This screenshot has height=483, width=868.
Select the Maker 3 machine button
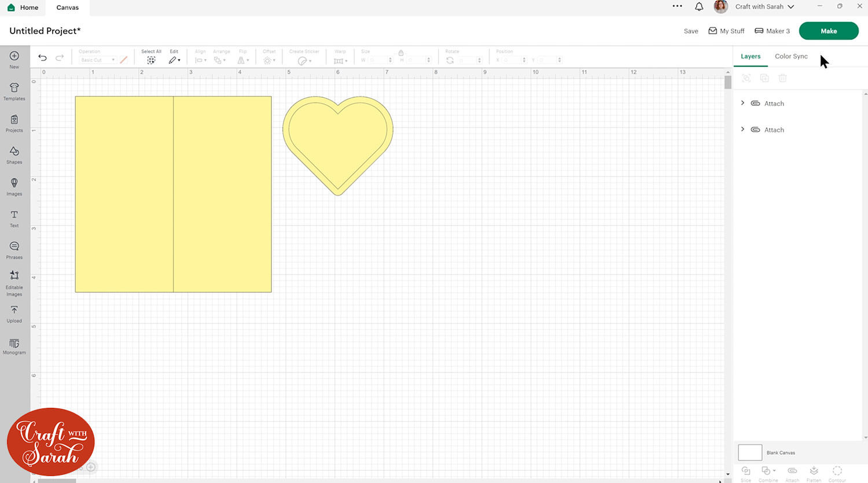(x=772, y=31)
